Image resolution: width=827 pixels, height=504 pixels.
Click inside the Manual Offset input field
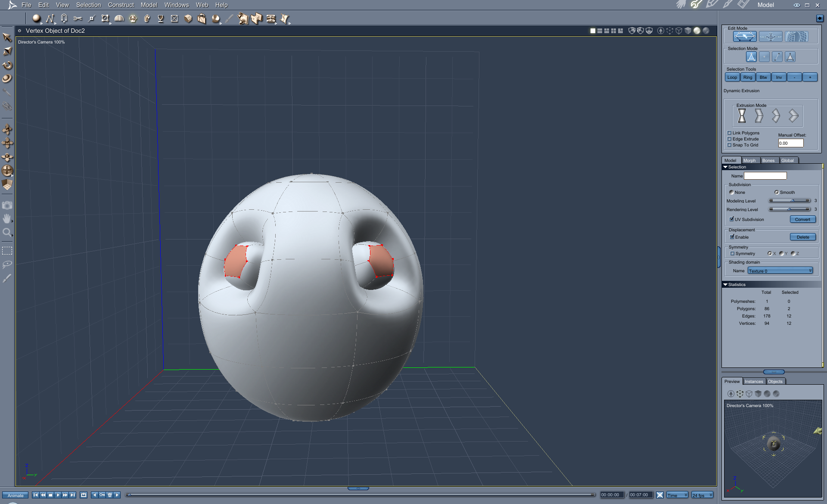pos(790,143)
